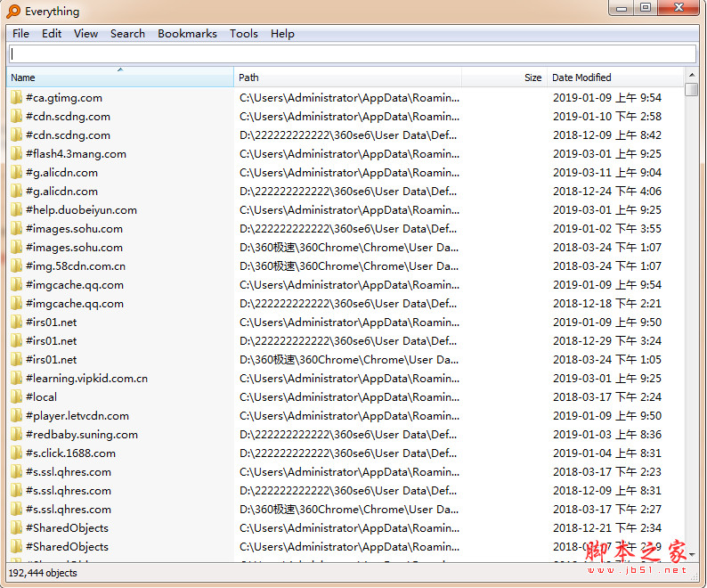The height and width of the screenshot is (588, 707).
Task: Click date 2019-01-02 下午 3:55
Action: click(x=607, y=229)
